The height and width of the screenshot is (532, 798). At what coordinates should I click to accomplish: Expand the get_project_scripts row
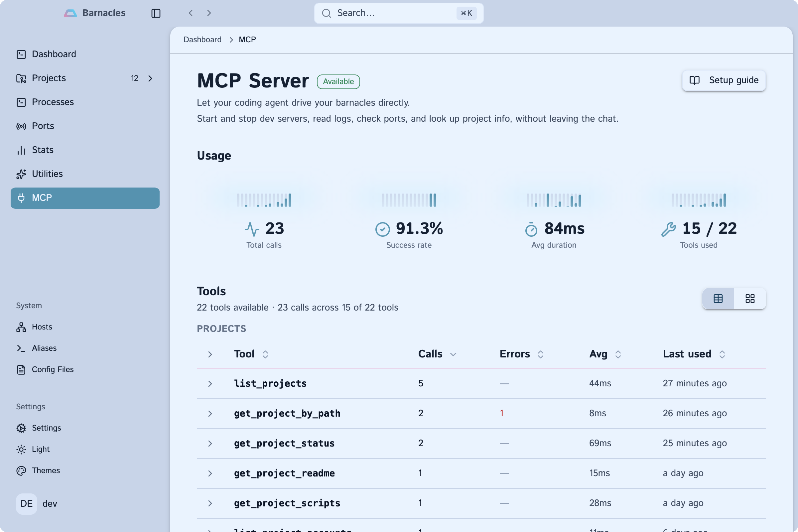click(x=210, y=503)
